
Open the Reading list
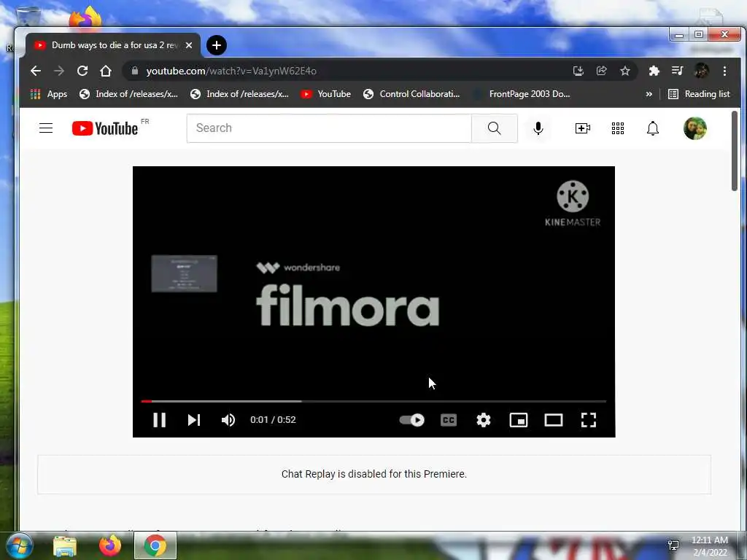699,94
